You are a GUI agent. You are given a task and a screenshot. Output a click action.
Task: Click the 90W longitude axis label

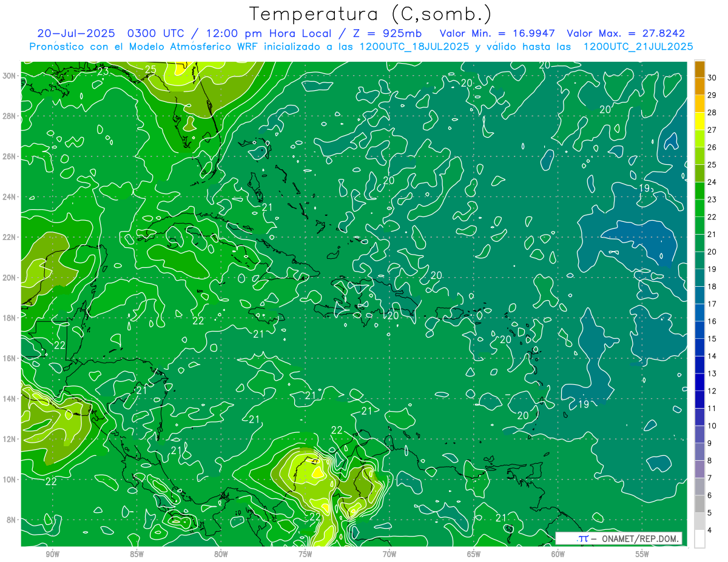[x=52, y=555]
